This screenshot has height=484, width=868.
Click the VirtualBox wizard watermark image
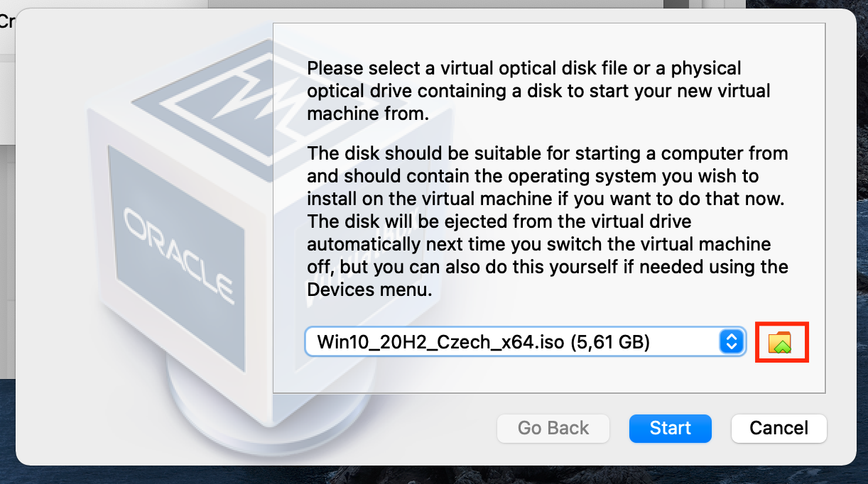(163, 213)
